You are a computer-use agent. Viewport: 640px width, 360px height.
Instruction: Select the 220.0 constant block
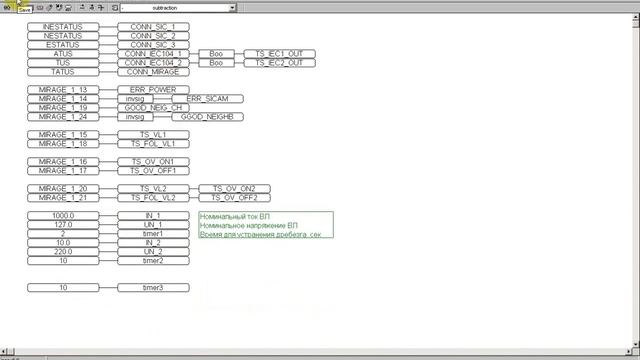pos(63,251)
